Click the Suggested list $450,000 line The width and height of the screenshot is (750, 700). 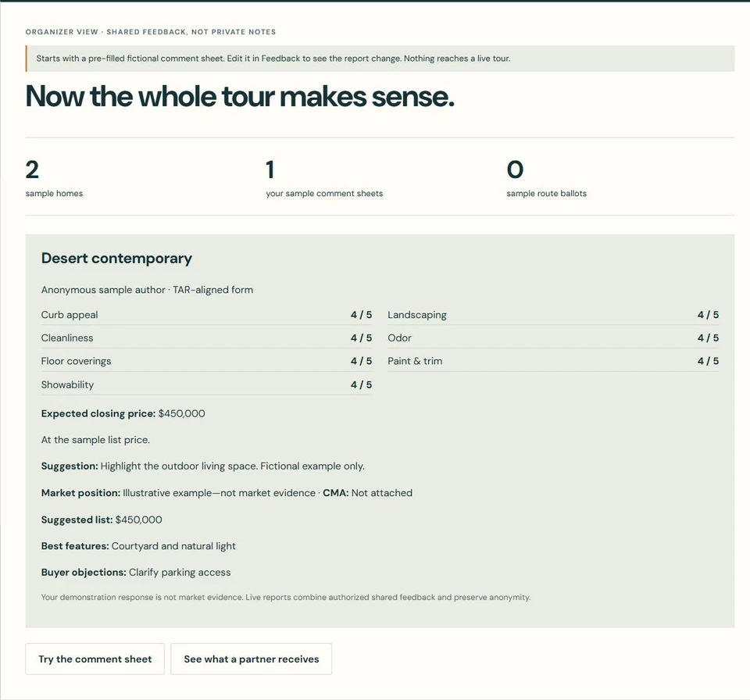click(x=102, y=520)
